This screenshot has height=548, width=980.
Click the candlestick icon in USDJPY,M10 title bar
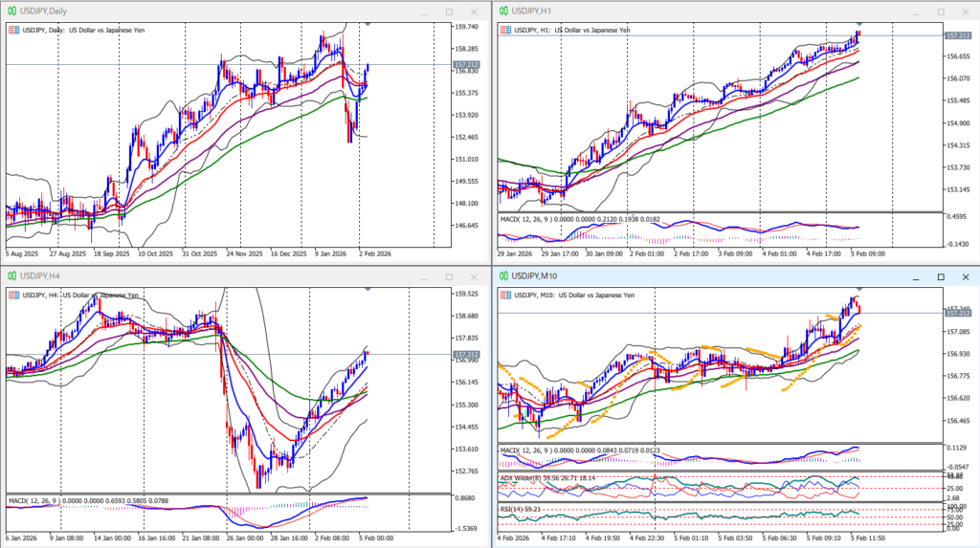(501, 276)
